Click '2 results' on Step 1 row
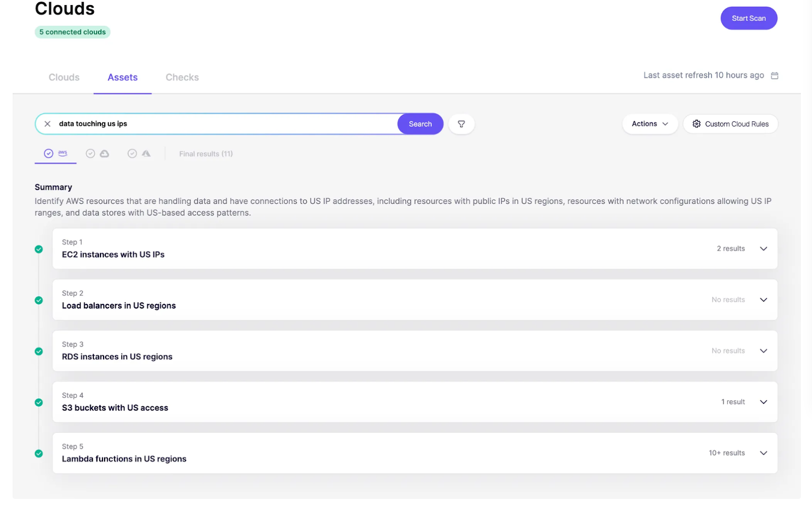The height and width of the screenshot is (513, 812). coord(731,249)
